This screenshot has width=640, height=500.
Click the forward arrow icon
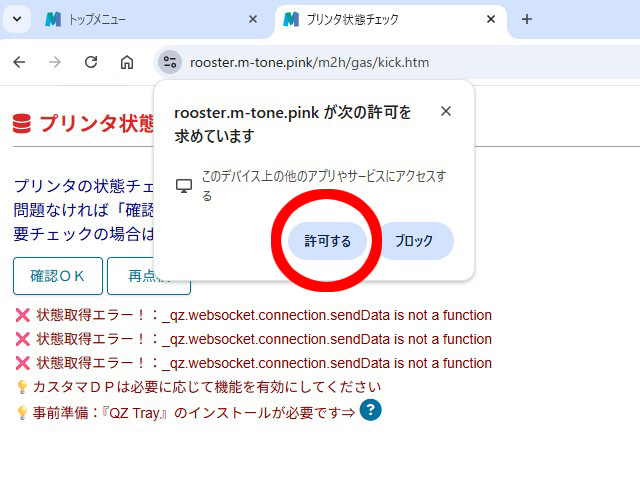[x=55, y=62]
